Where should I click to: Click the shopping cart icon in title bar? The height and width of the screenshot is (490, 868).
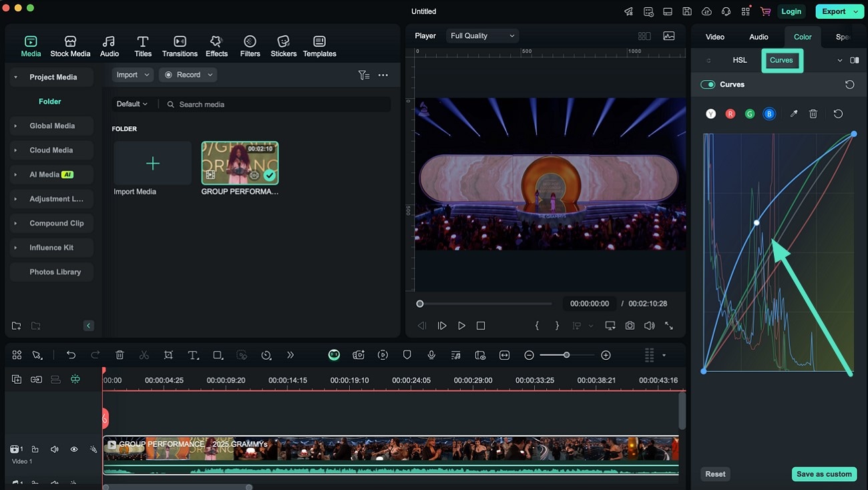tap(765, 11)
